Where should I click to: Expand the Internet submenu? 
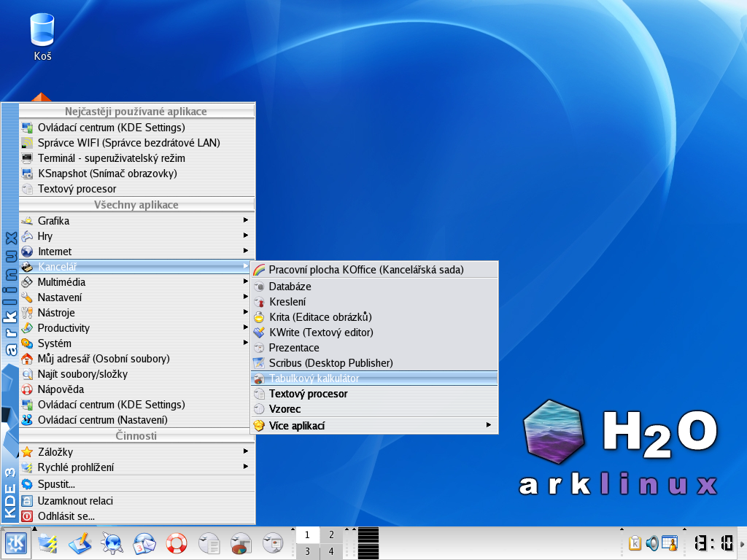[136, 252]
